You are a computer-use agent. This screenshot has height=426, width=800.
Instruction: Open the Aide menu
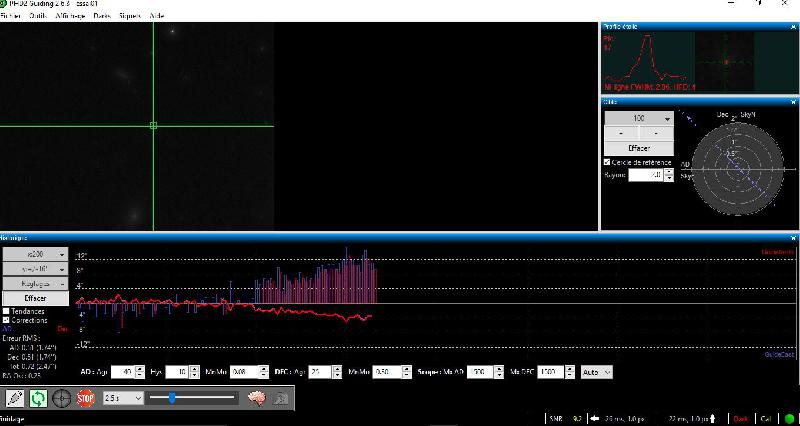pyautogui.click(x=157, y=16)
